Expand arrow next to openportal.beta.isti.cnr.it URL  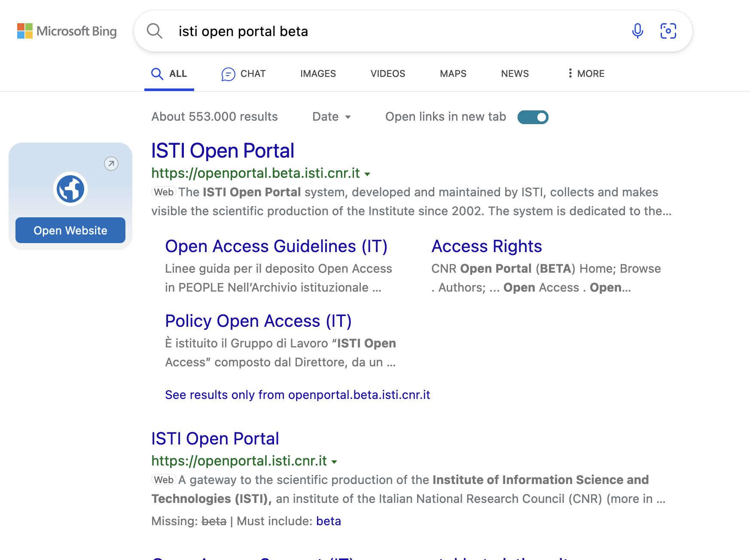[367, 174]
